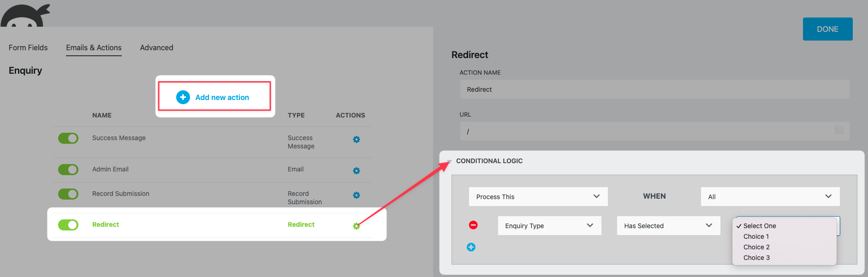The image size is (868, 277).
Task: Turn off the Record Submission toggle
Action: [x=68, y=194]
